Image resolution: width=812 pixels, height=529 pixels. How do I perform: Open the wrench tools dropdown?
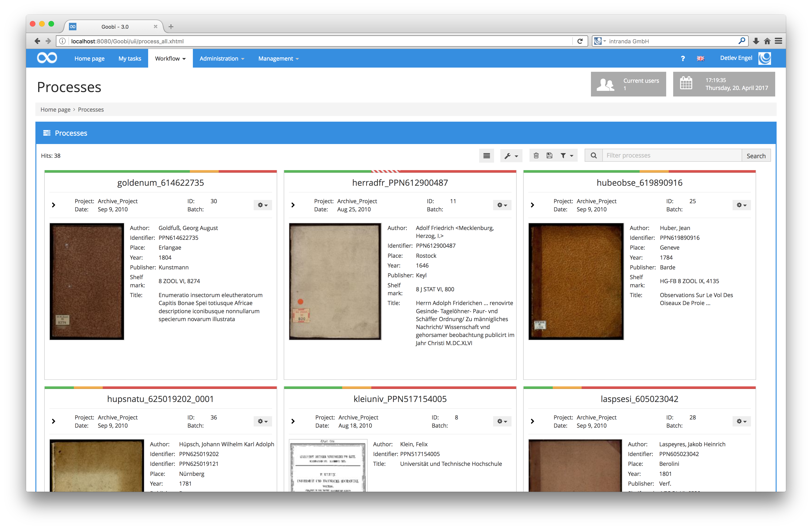[x=511, y=156]
